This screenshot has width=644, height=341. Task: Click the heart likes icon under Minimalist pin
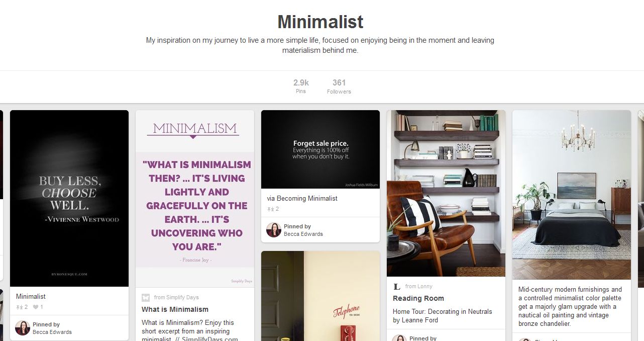[x=36, y=307]
